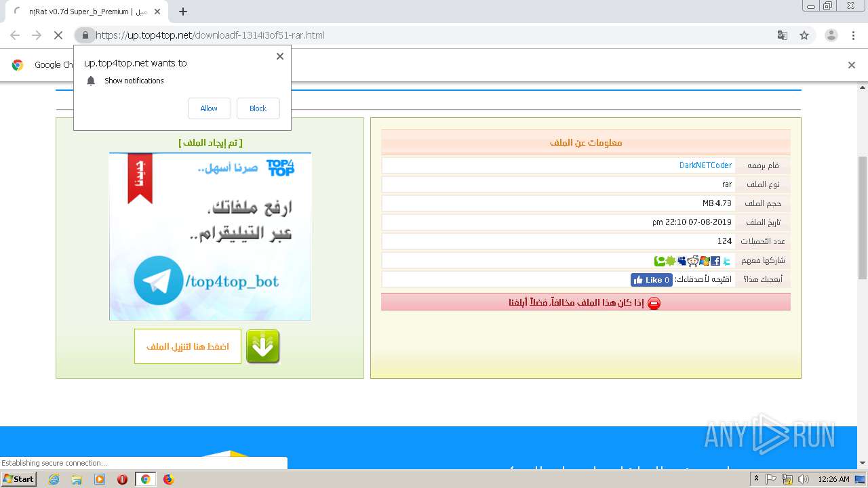Switch to Chrome in the taskbar
The width and height of the screenshot is (868, 488).
click(x=145, y=479)
